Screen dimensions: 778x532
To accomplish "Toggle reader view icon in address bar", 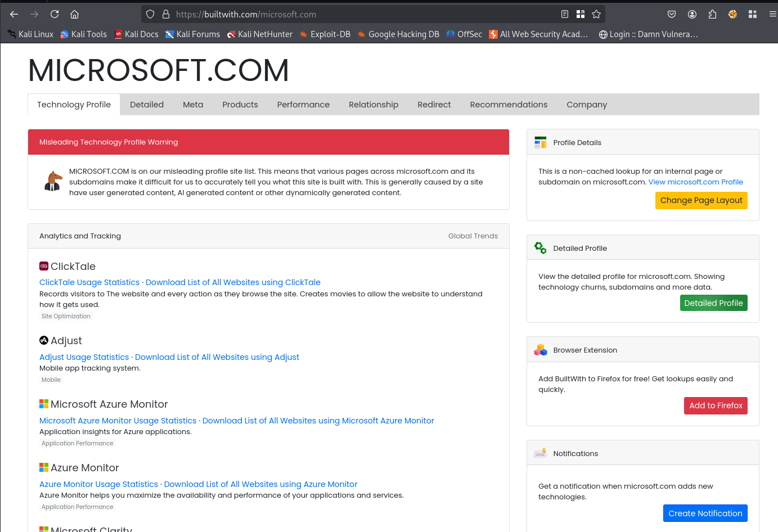I will (565, 14).
